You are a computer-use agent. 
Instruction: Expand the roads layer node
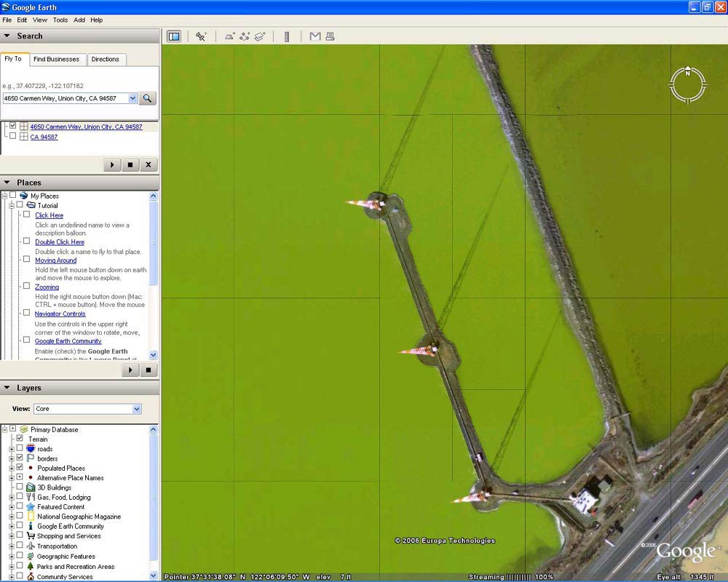pyautogui.click(x=12, y=449)
